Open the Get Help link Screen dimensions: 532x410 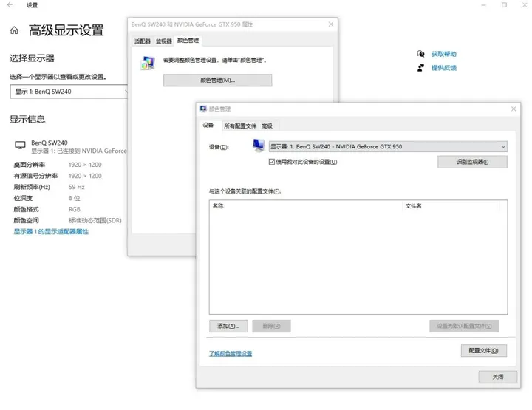click(x=443, y=54)
